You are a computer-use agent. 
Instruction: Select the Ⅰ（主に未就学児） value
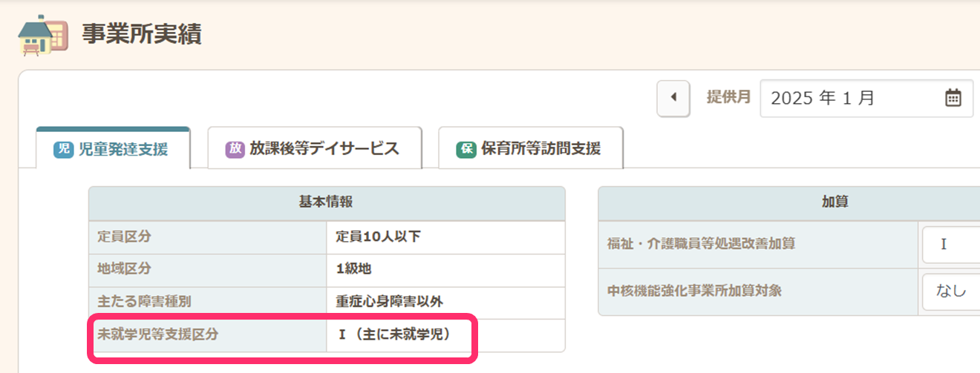coord(394,334)
